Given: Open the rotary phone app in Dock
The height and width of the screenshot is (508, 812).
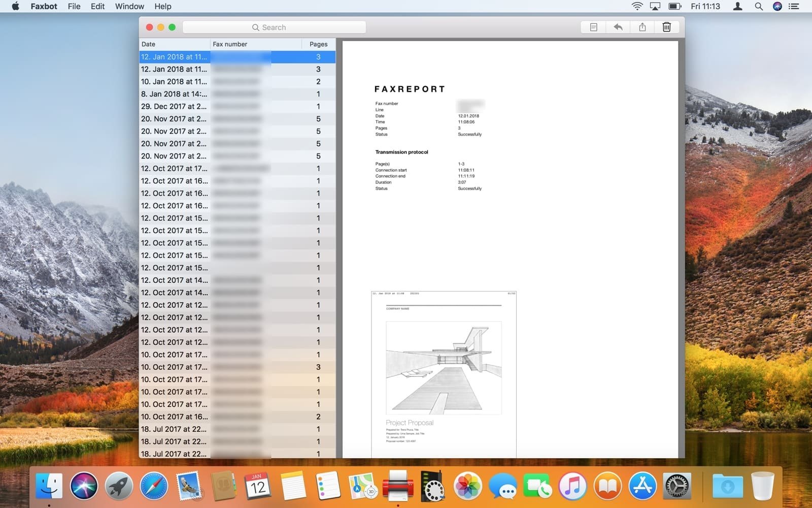Looking at the screenshot, I should coord(432,486).
